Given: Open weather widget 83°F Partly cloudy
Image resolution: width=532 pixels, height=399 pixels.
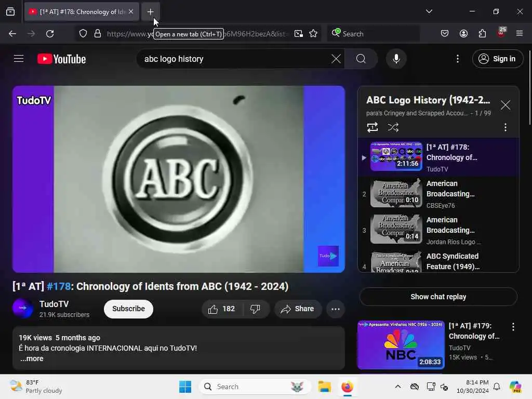Looking at the screenshot, I should [36, 387].
